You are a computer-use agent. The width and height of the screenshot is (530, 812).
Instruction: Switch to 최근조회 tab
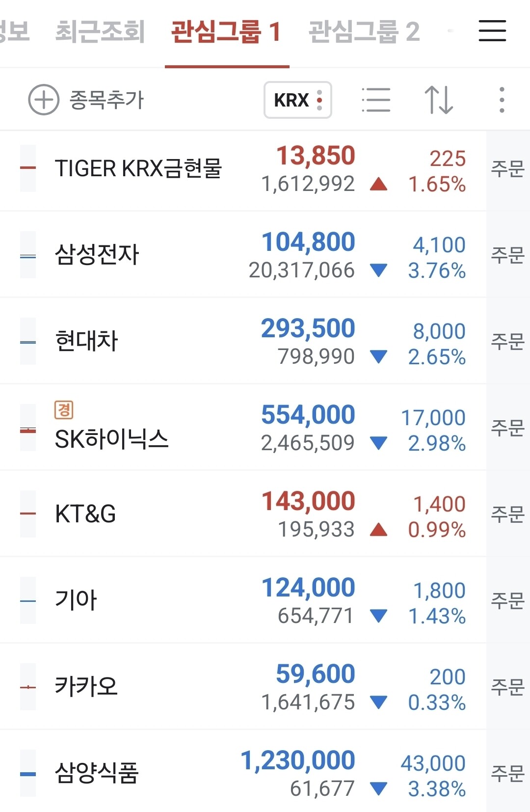click(x=100, y=31)
